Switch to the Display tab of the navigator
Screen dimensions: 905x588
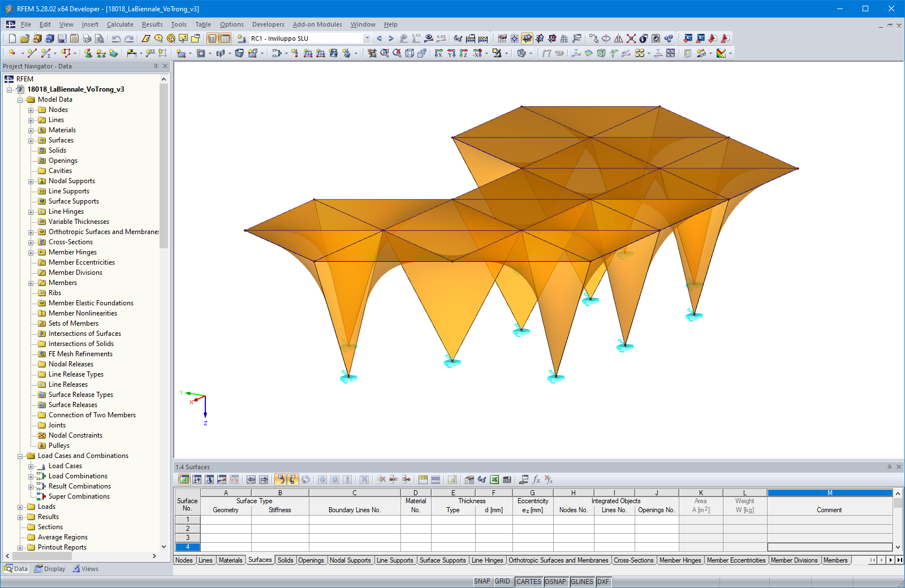50,569
